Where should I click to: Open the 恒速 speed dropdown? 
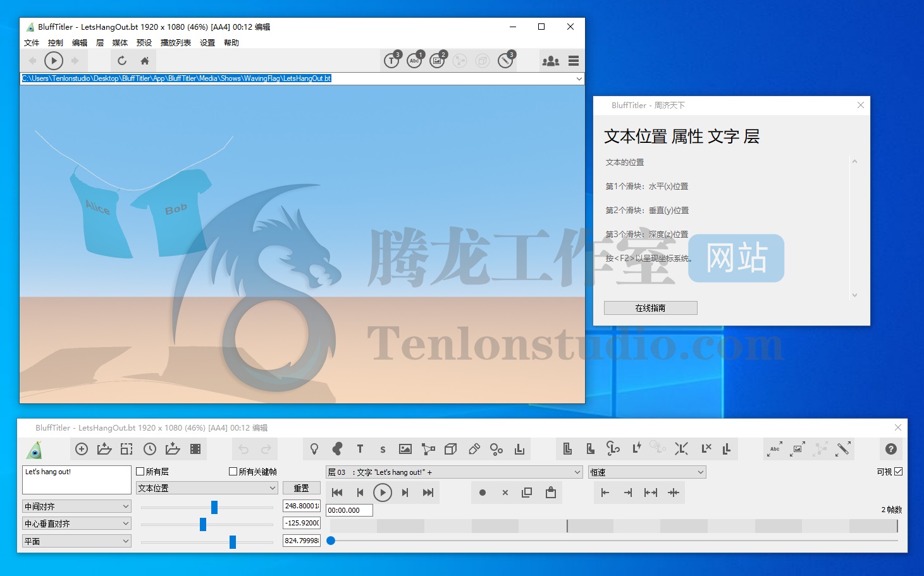tap(646, 472)
